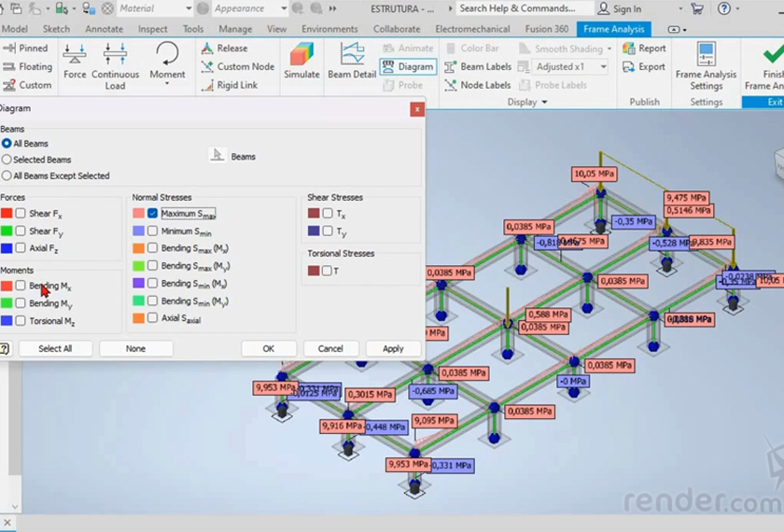Switch to the Environments tab

pyautogui.click(x=329, y=29)
